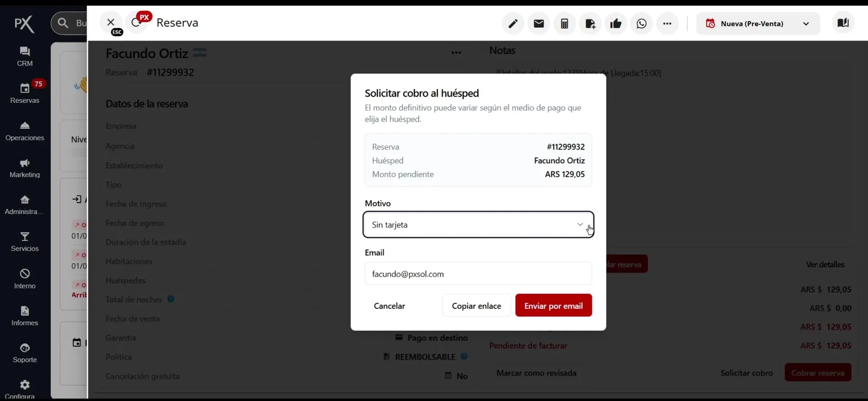Open the CRM section in sidebar
Screen dimensions: 868x401
click(24, 56)
